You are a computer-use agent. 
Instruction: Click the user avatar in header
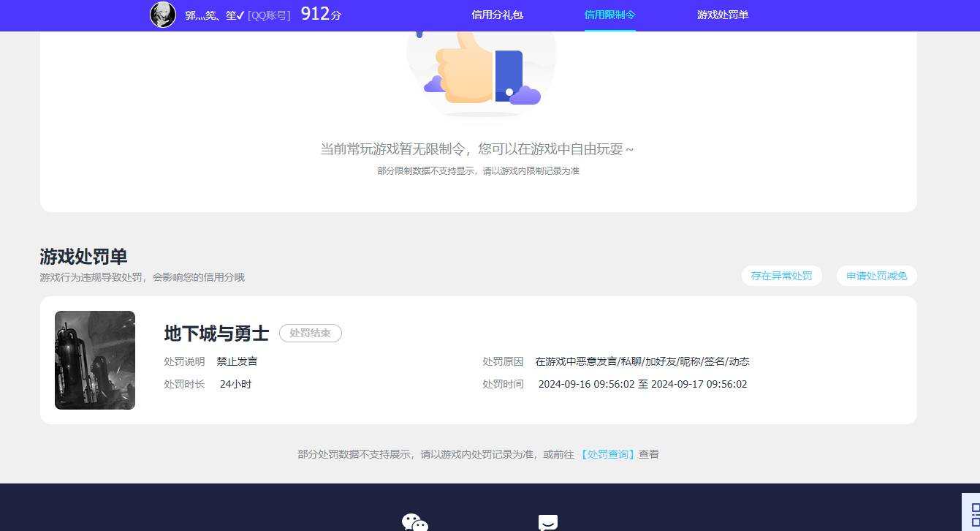(x=163, y=15)
